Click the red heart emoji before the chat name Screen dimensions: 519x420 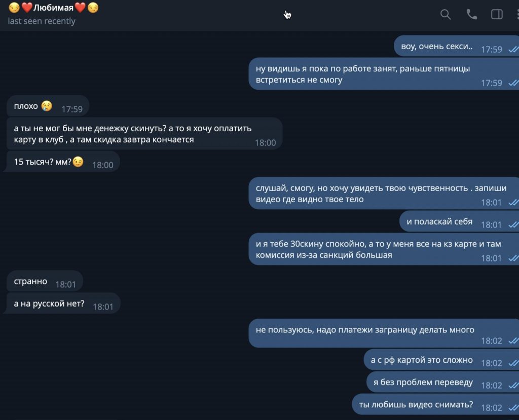(x=27, y=8)
